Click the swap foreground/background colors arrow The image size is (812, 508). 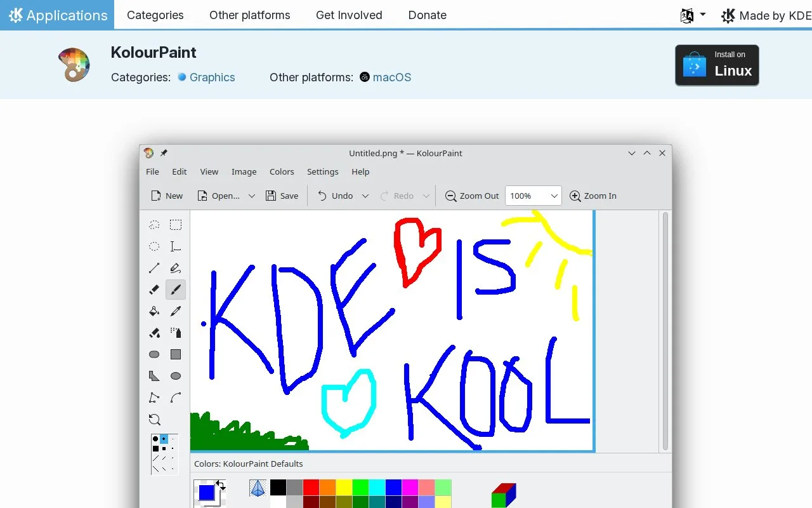click(x=221, y=485)
